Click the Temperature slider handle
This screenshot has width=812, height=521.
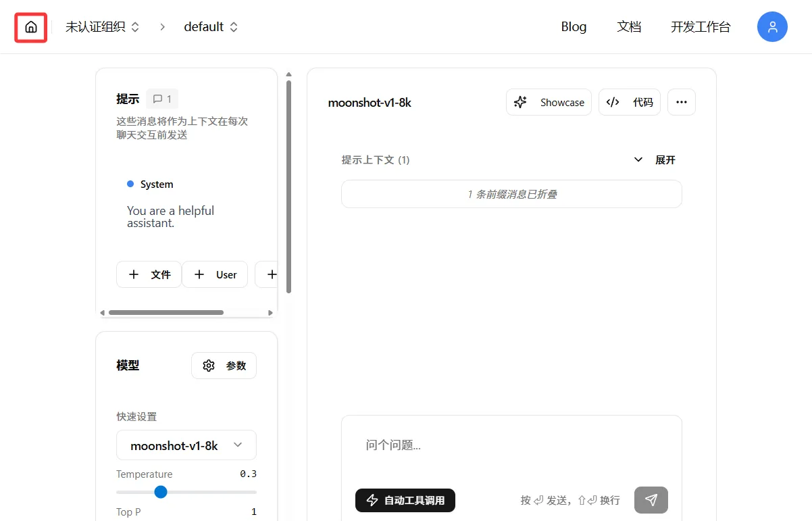161,492
